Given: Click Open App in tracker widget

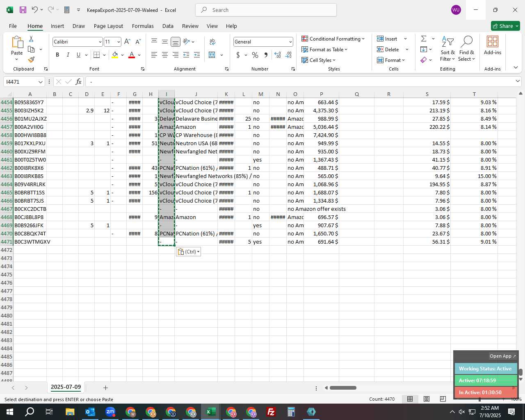Looking at the screenshot, I should 502,356.
